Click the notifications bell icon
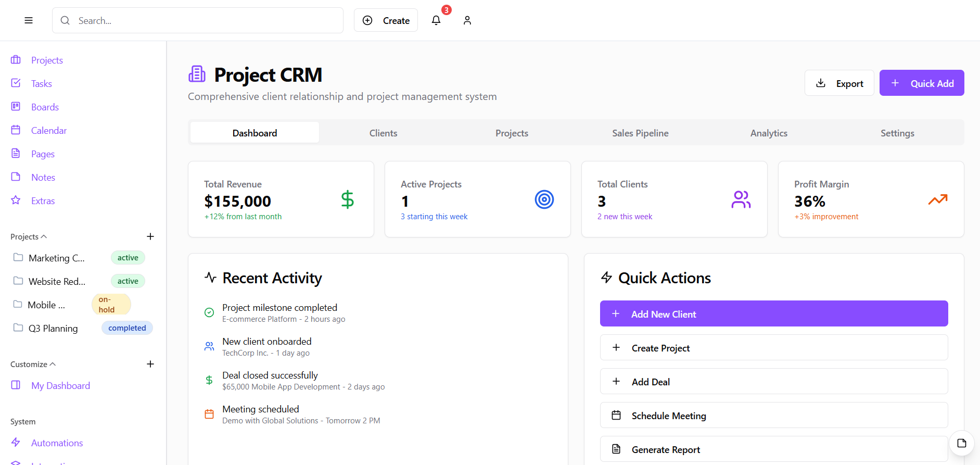This screenshot has height=465, width=980. [436, 20]
